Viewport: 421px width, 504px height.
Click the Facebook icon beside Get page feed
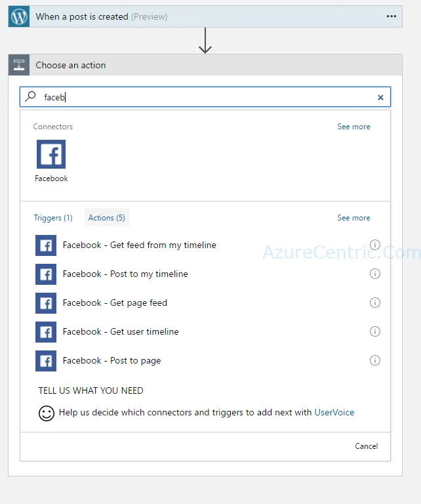tap(46, 303)
